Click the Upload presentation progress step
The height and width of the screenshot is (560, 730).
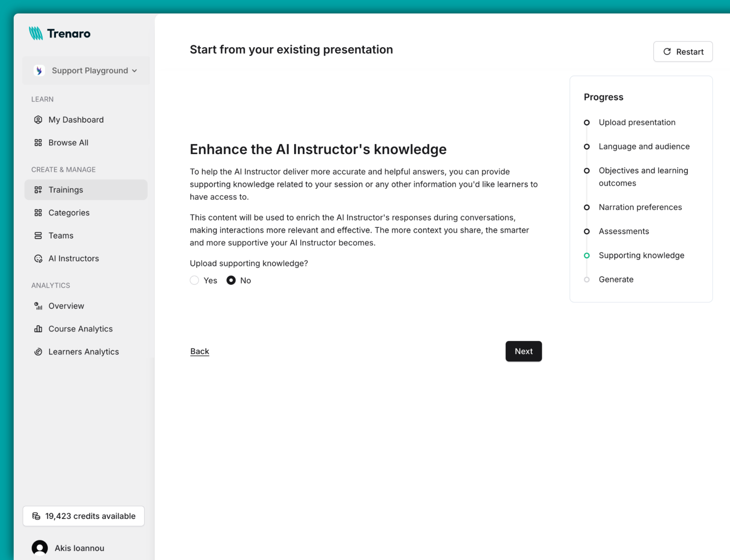pos(587,122)
